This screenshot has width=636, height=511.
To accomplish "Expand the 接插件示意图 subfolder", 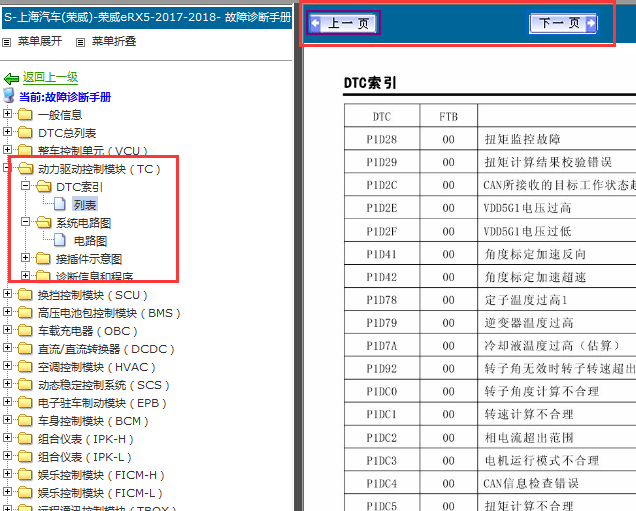I will point(25,258).
